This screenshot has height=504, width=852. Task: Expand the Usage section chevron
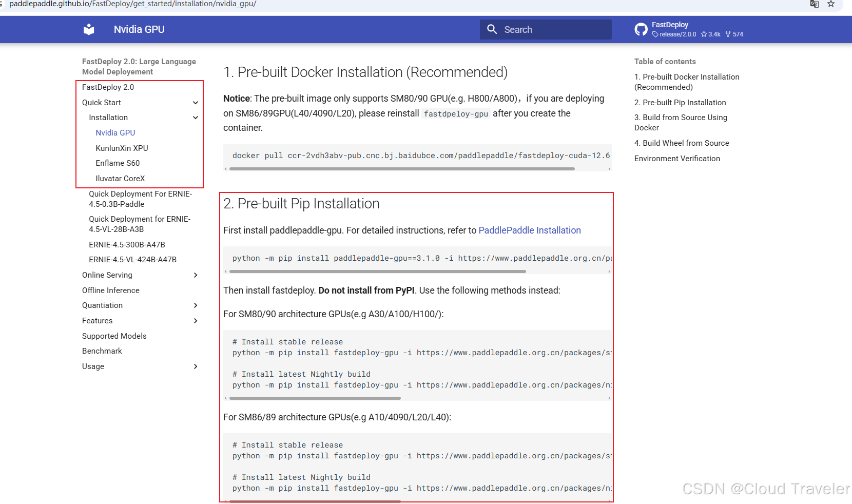[x=196, y=366]
